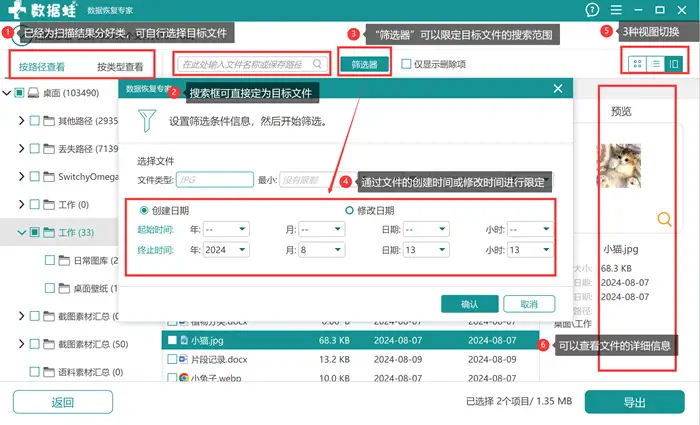This screenshot has width=700, height=425.
Task: Open end-time hour dropdown showing 13
Action: tap(530, 250)
